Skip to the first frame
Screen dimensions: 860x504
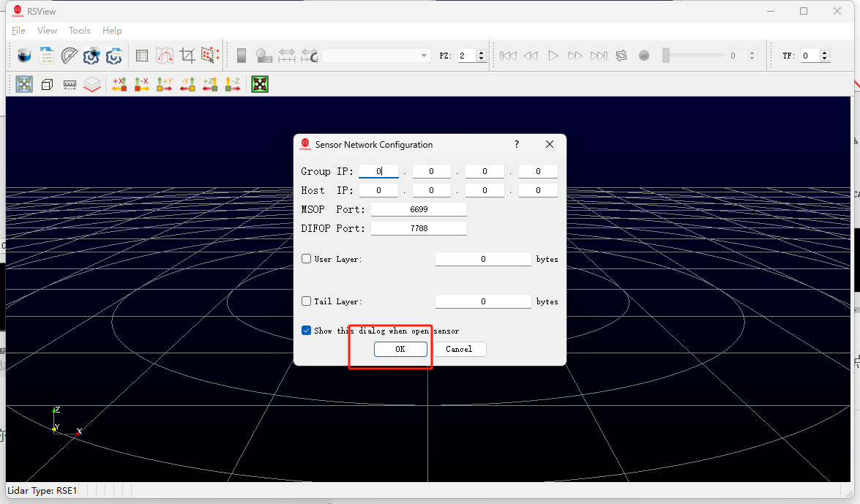(508, 56)
